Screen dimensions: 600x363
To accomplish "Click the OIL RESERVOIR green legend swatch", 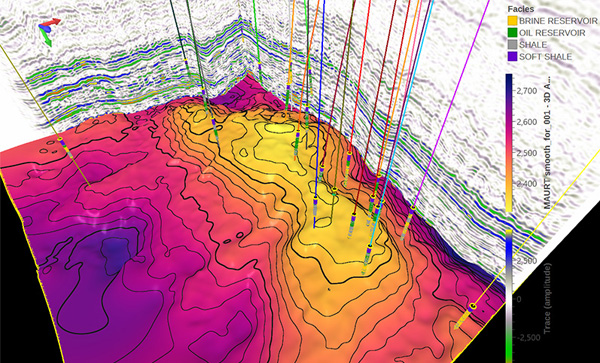I will point(512,33).
